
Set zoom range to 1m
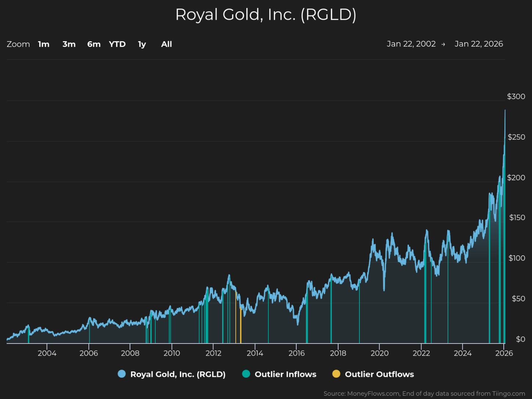(x=44, y=44)
